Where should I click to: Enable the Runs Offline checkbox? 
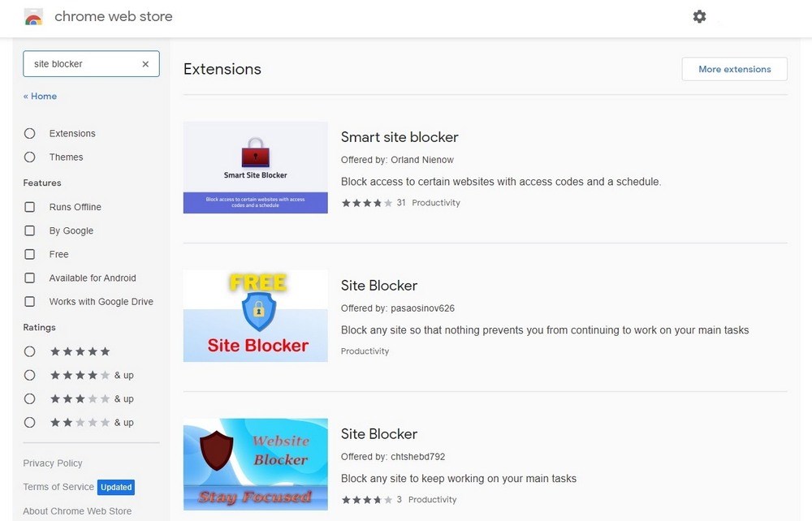click(30, 207)
